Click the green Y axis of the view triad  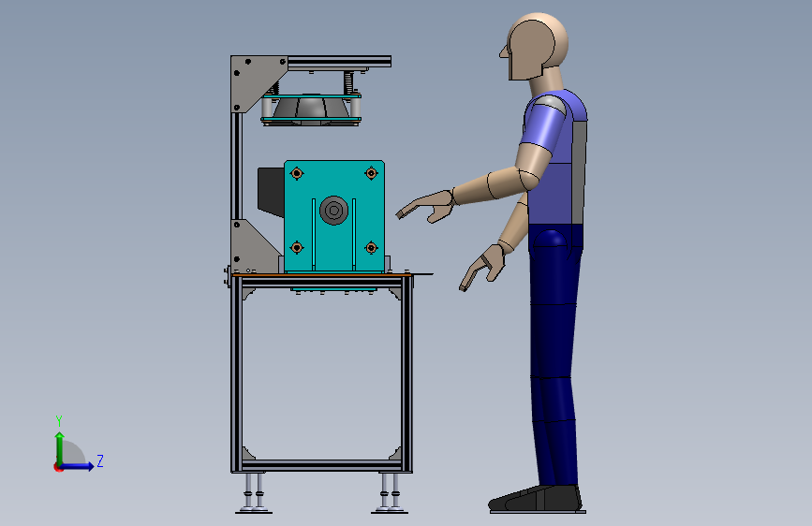coord(60,447)
